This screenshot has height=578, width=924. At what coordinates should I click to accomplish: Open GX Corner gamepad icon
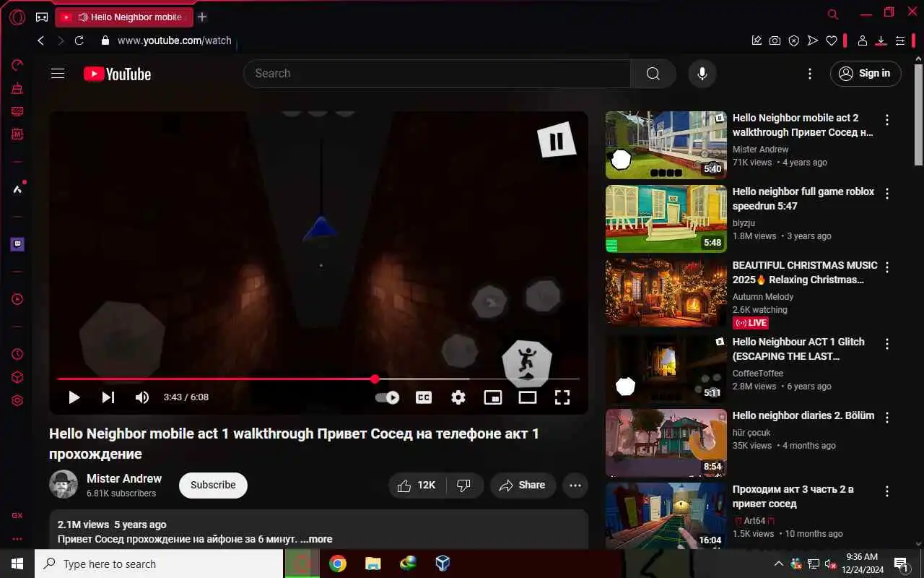42,17
